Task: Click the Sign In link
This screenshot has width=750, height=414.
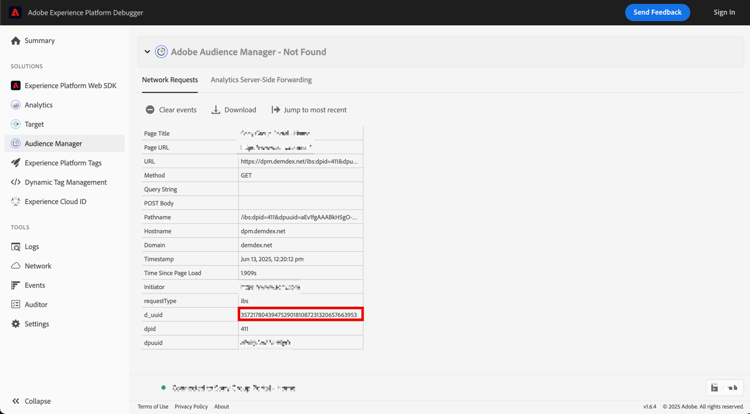Action: (724, 12)
